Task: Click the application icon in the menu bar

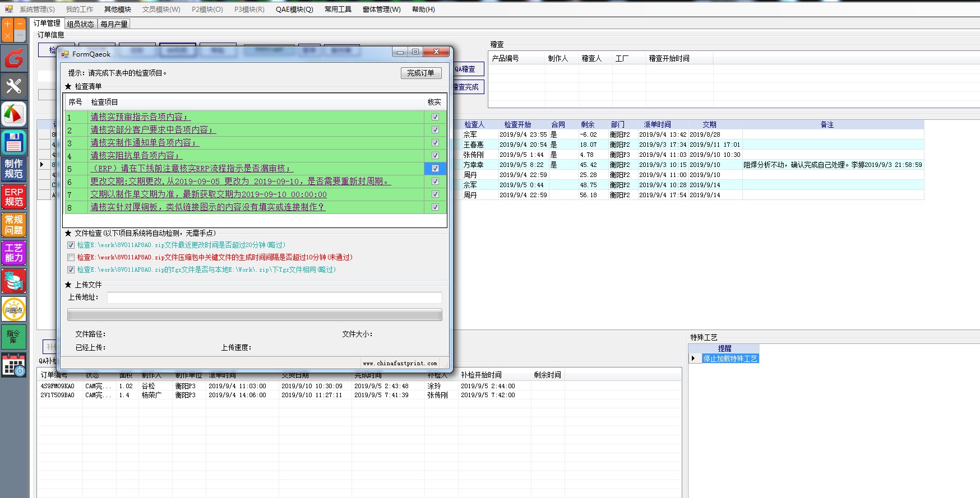Action: click(x=8, y=9)
